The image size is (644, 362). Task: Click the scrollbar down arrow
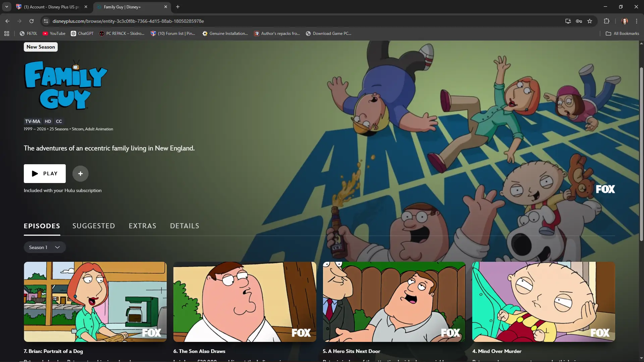[x=641, y=359]
